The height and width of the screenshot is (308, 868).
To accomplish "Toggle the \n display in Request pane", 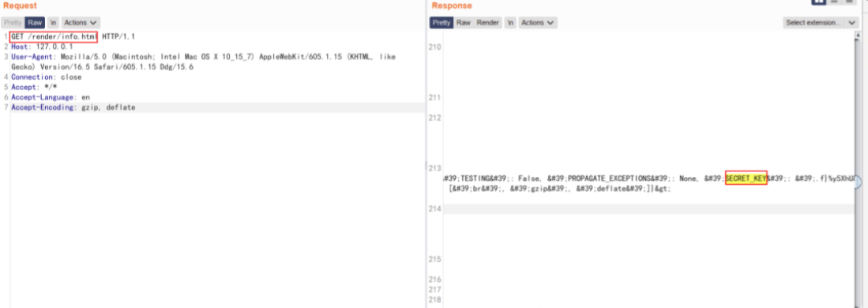I will click(53, 23).
